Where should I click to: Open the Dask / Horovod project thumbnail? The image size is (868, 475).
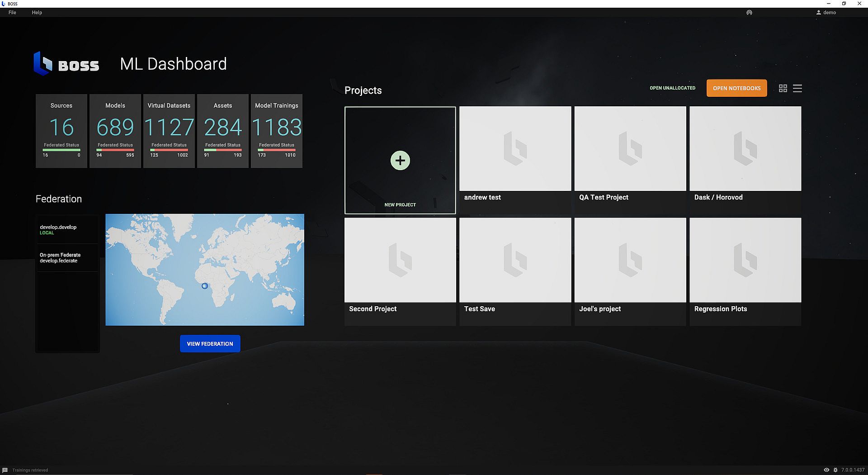(745, 149)
